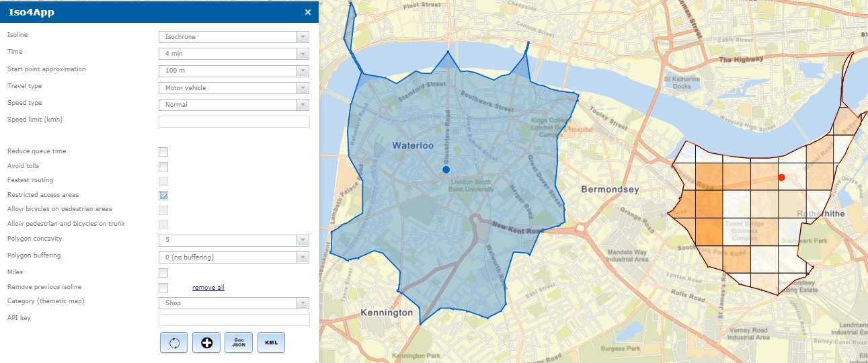Click the Waterloo label on the map
868x363 pixels.
pyautogui.click(x=413, y=145)
